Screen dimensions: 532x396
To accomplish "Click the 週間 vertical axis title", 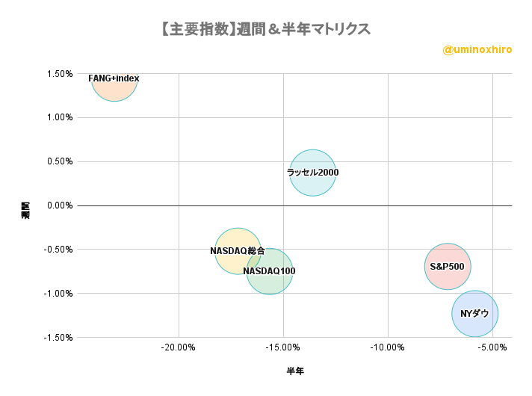I will click(25, 211).
